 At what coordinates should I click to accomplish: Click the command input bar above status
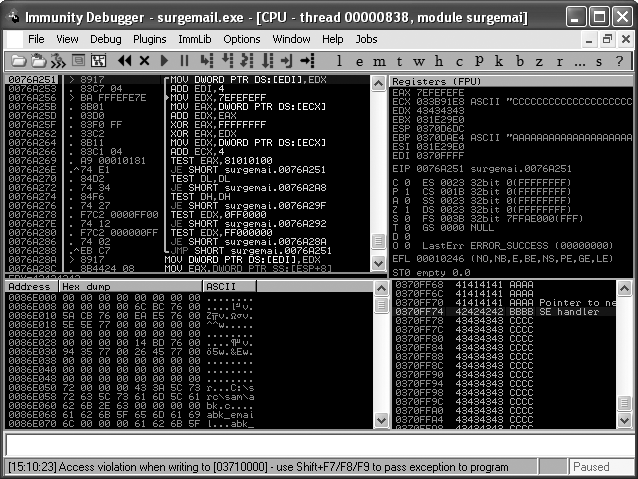coord(319,444)
